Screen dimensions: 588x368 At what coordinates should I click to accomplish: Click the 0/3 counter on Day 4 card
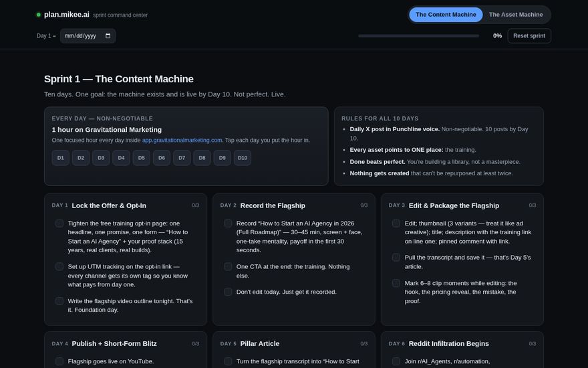pyautogui.click(x=195, y=344)
